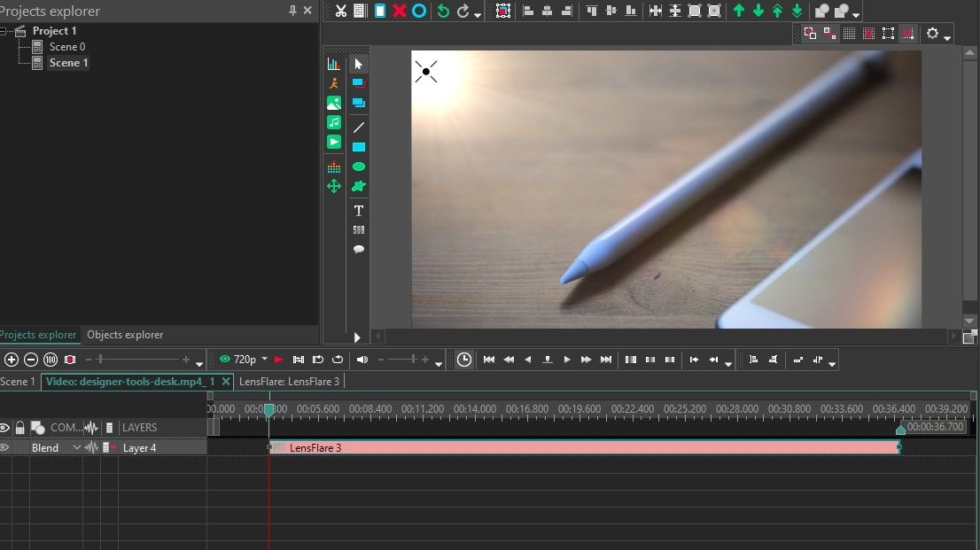Start preview playback with the red play button

click(279, 360)
